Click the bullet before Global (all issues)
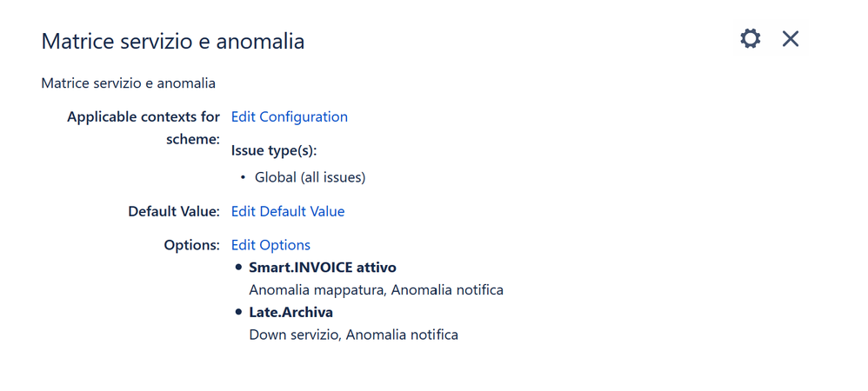The height and width of the screenshot is (391, 868). click(243, 178)
